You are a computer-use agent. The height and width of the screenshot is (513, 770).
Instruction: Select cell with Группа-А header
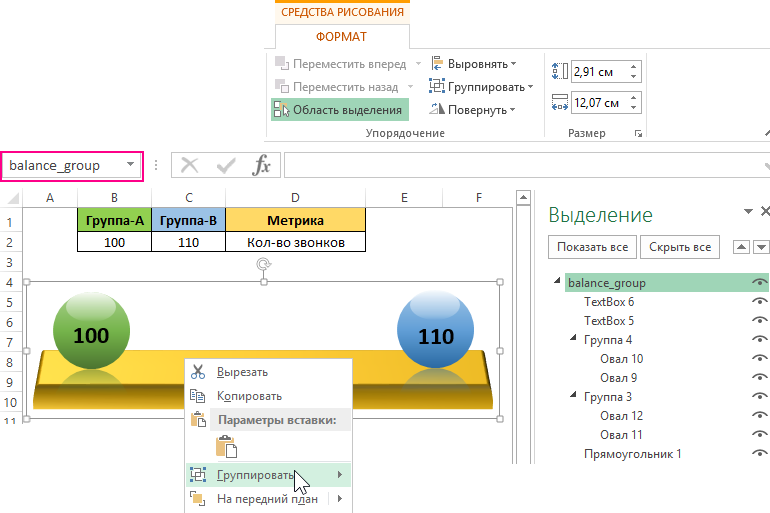(x=114, y=220)
